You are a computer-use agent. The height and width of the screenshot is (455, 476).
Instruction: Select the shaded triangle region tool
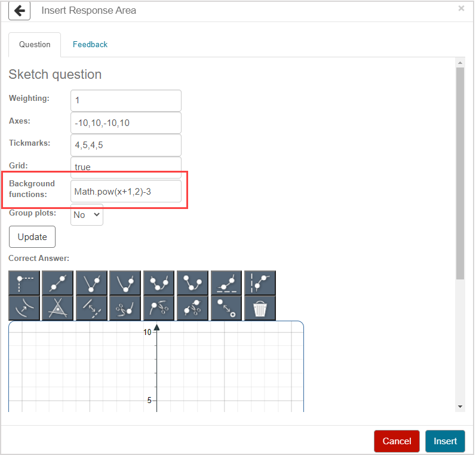click(58, 308)
